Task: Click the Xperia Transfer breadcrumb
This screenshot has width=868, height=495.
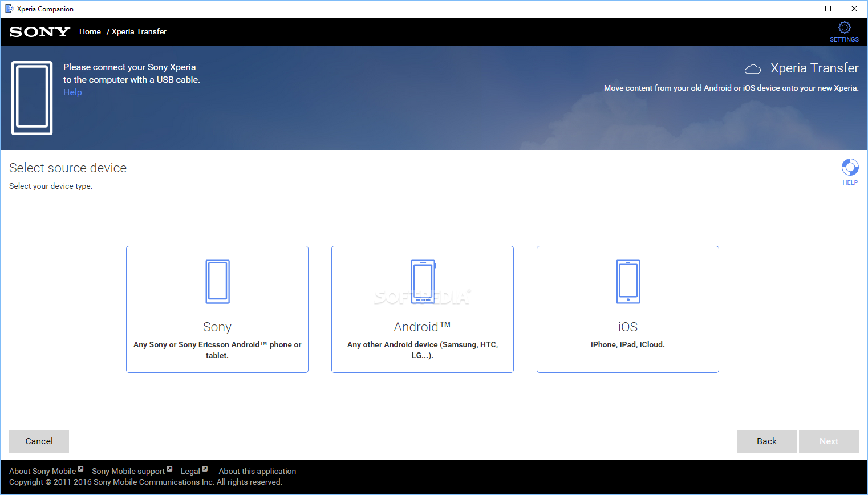Action: tap(139, 31)
